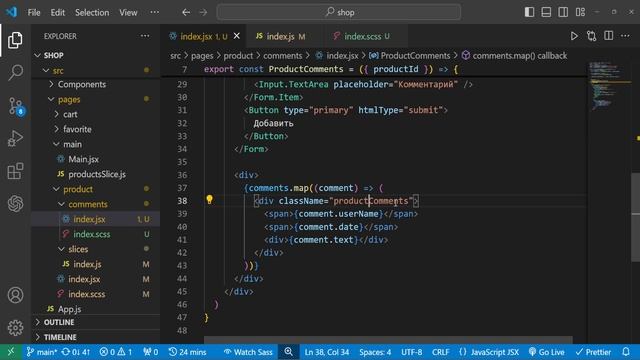Click Ln 38, Col 34 position indicator
Image resolution: width=640 pixels, height=360 pixels.
(x=327, y=352)
